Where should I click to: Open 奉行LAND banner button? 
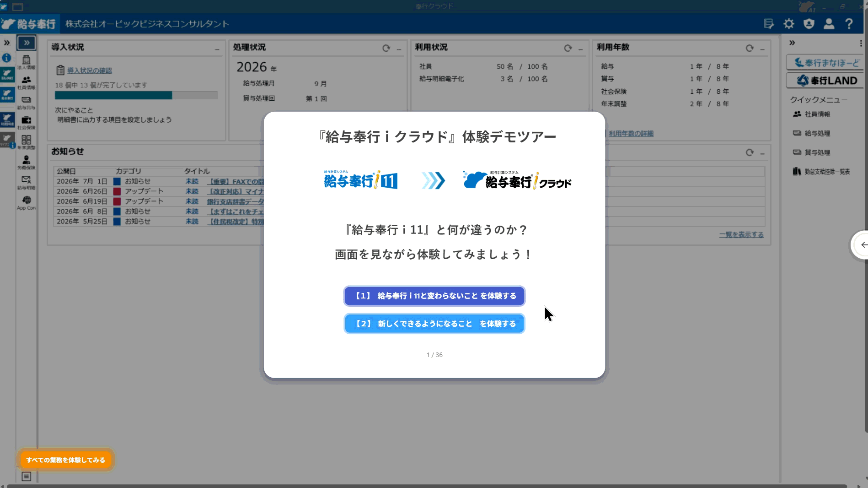click(x=826, y=81)
